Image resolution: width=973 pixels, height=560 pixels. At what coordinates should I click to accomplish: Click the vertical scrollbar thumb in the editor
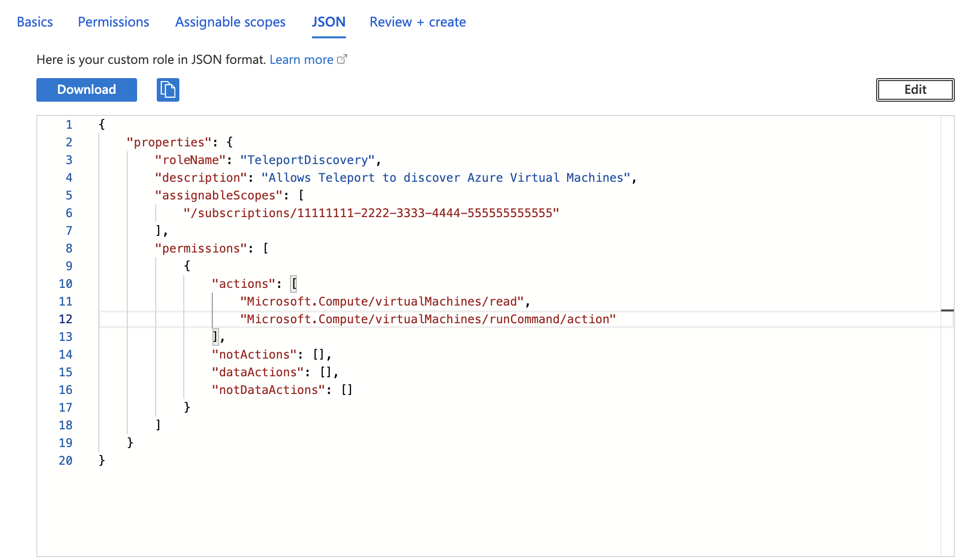[x=947, y=311]
